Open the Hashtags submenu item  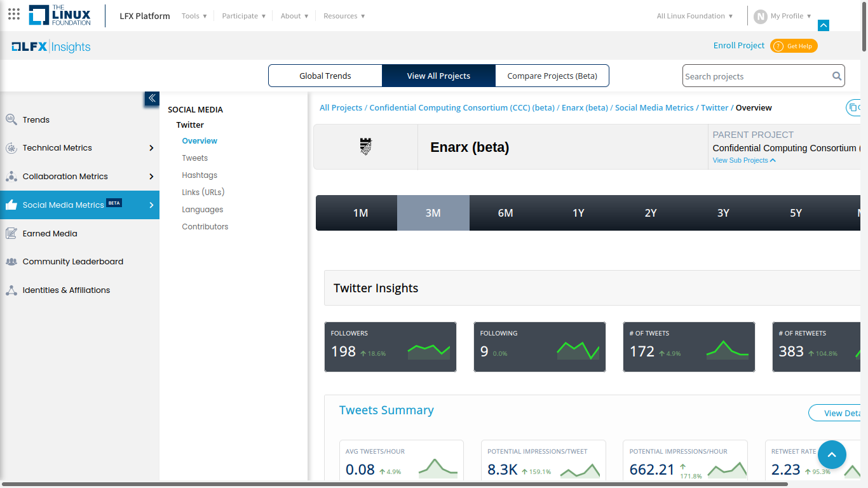[x=200, y=175]
